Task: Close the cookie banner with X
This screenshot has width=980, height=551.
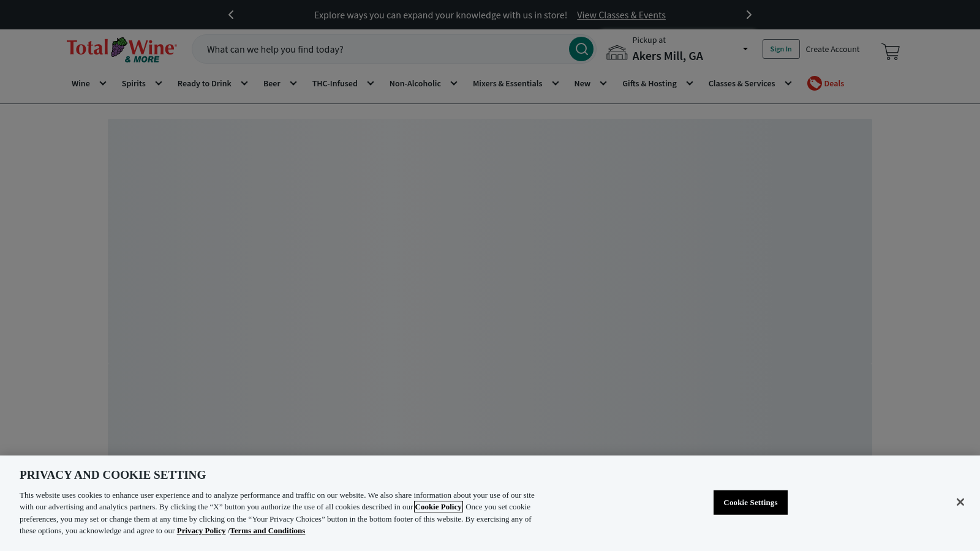Action: 960,502
